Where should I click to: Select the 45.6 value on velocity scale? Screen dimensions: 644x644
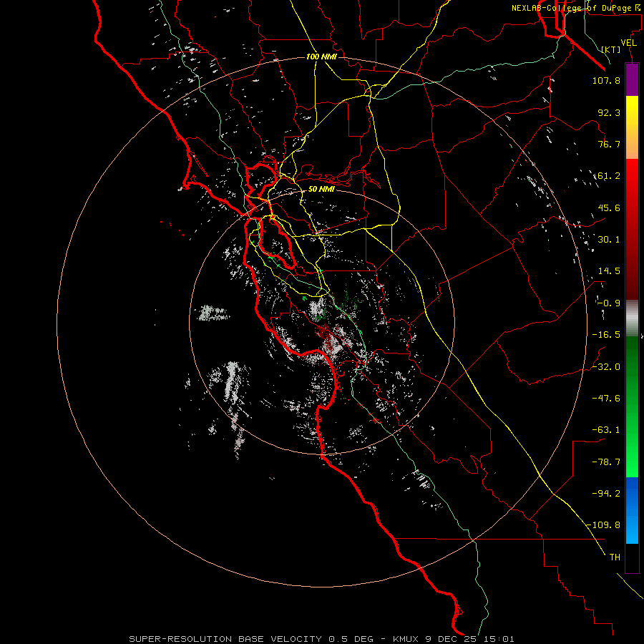point(609,208)
